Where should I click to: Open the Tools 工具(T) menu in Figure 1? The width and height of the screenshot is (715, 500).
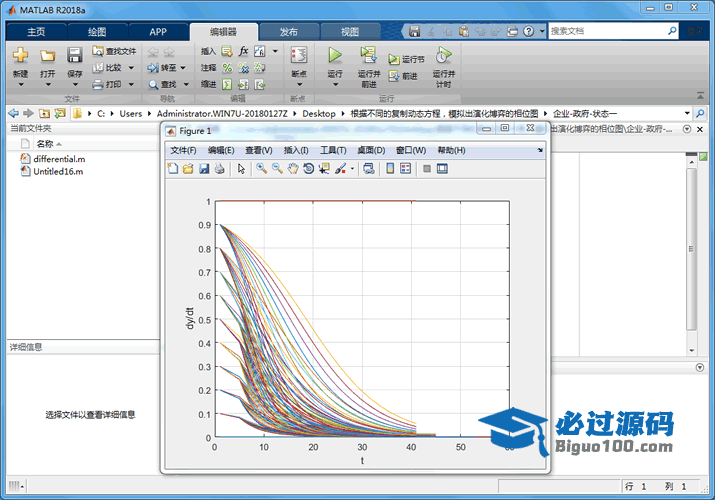tap(332, 150)
